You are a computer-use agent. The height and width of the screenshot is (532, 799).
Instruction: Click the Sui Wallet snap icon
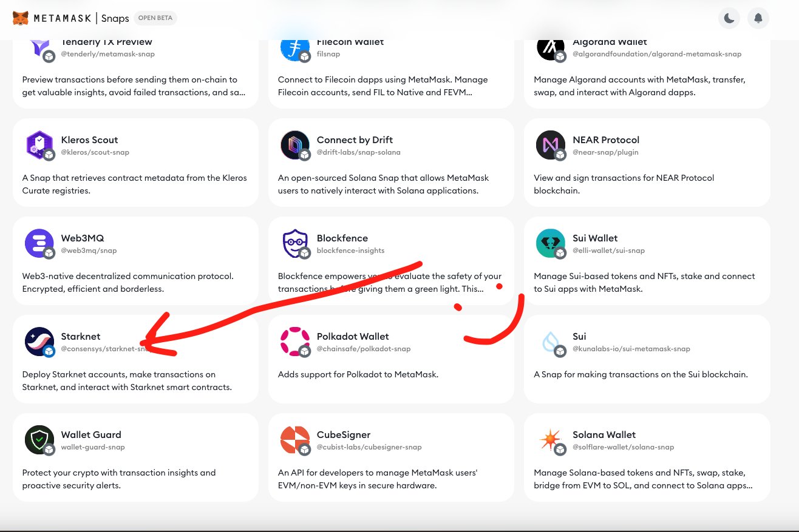551,243
